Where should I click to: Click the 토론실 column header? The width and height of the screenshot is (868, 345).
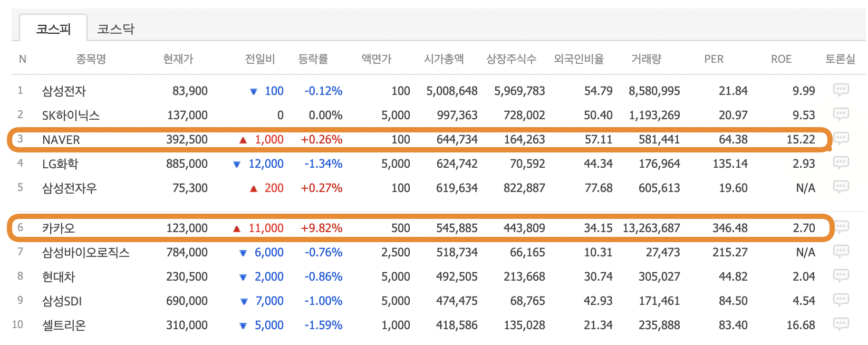(x=840, y=59)
